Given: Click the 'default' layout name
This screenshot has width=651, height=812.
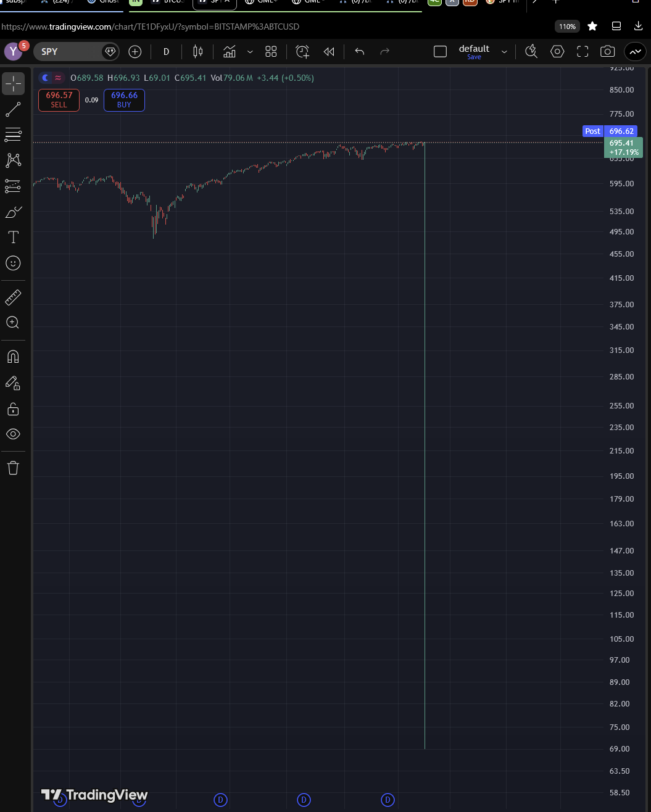Looking at the screenshot, I should click(x=474, y=49).
